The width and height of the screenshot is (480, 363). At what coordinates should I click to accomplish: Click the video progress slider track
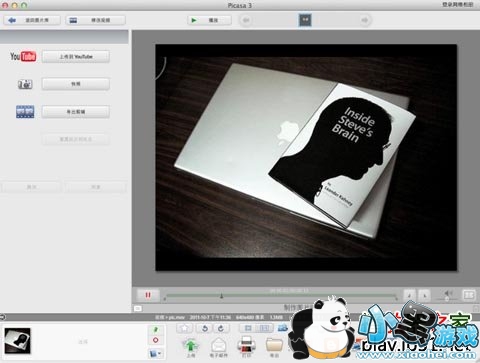[x=281, y=296]
